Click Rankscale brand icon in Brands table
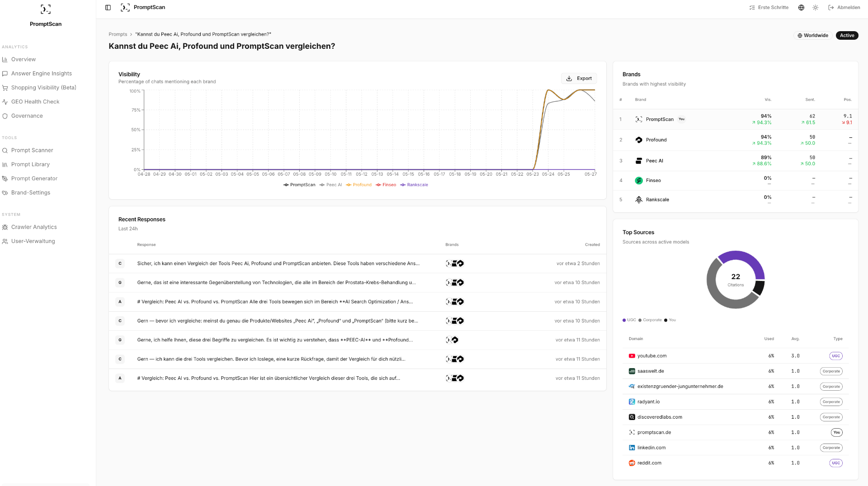 coord(639,200)
